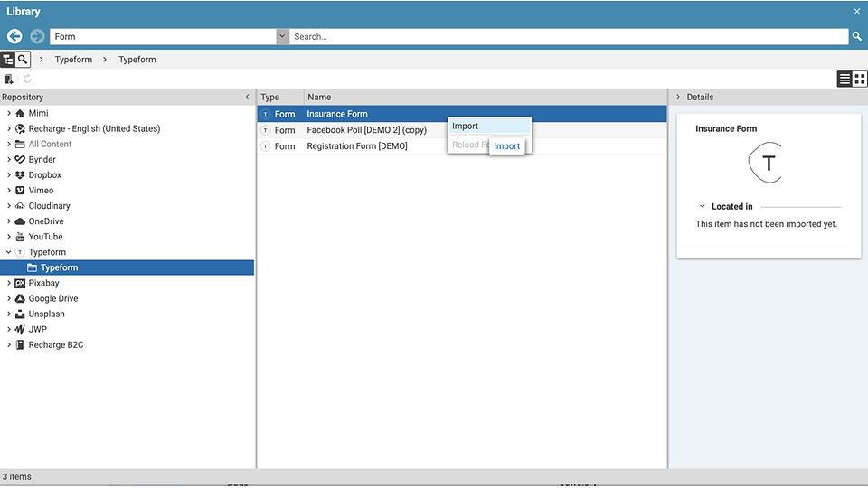
Task: Select JWP in the repository tree
Action: coord(38,329)
